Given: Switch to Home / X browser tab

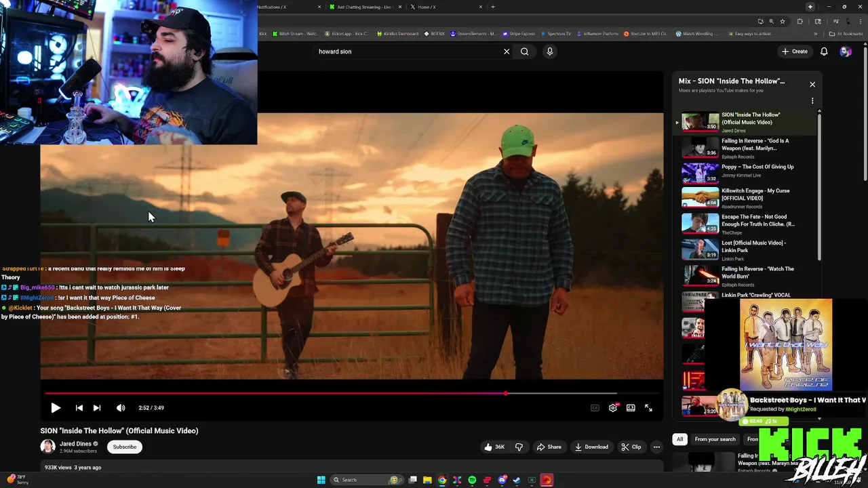Looking at the screenshot, I should point(446,7).
